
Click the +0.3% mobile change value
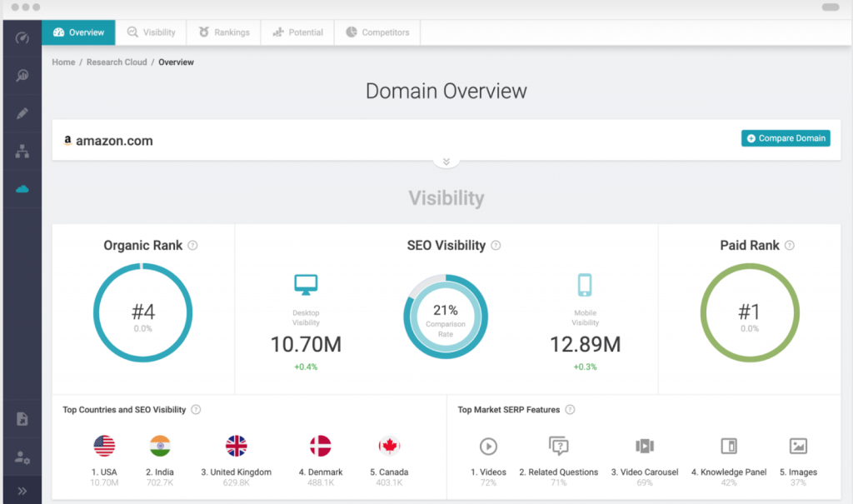click(x=585, y=367)
